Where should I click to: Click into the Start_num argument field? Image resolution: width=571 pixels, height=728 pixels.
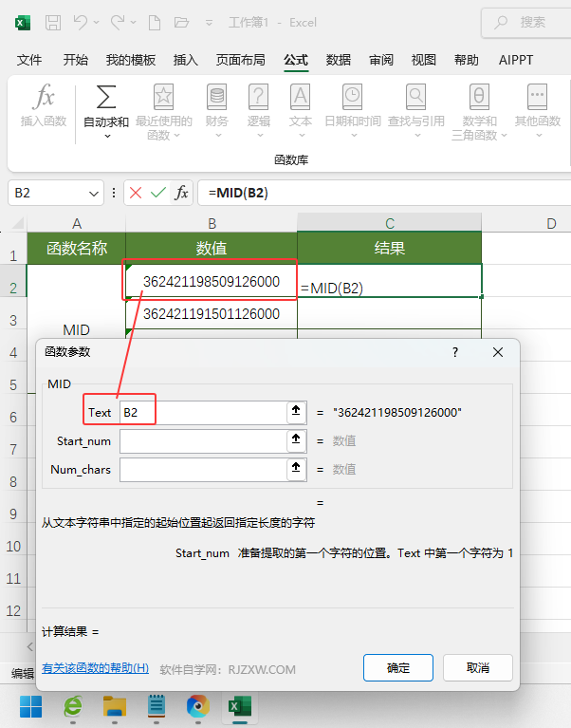(x=203, y=440)
